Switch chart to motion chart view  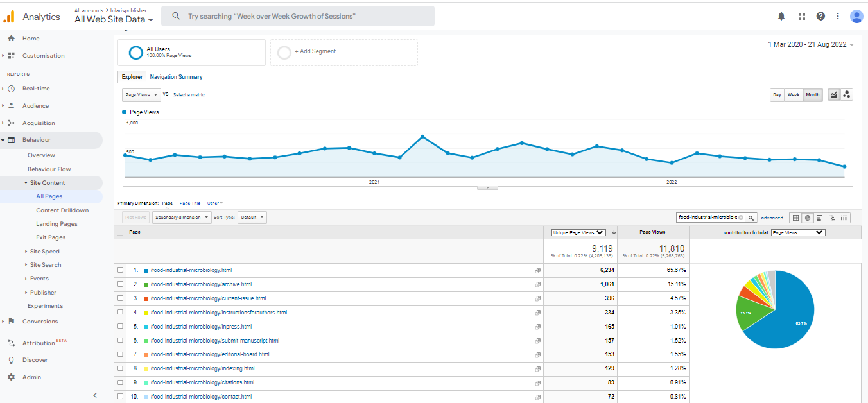point(847,94)
